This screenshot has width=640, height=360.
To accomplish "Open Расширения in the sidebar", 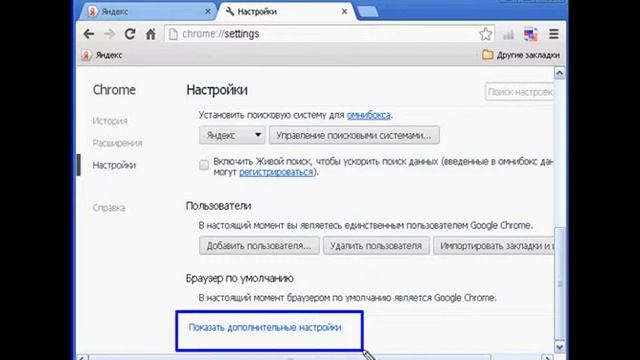I will coord(117,143).
